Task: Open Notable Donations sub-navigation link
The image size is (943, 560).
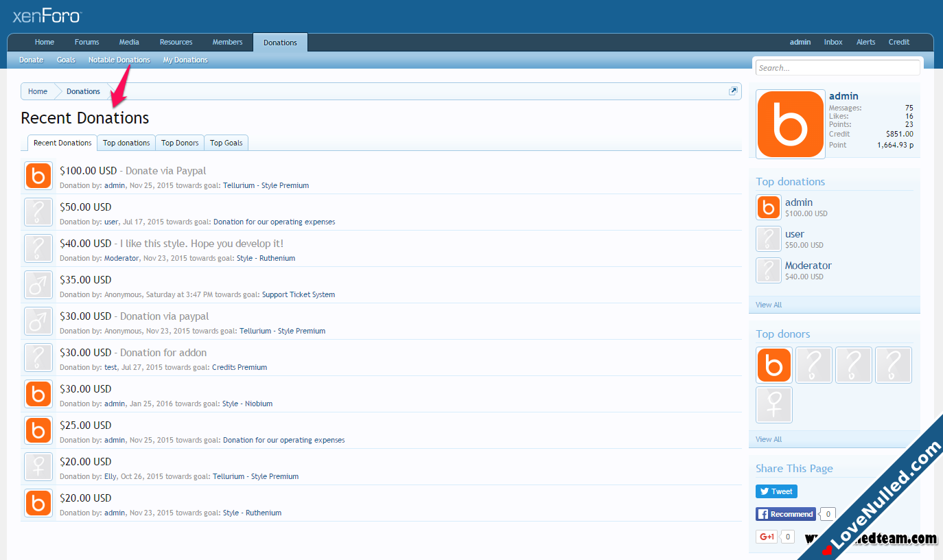Action: coord(119,60)
